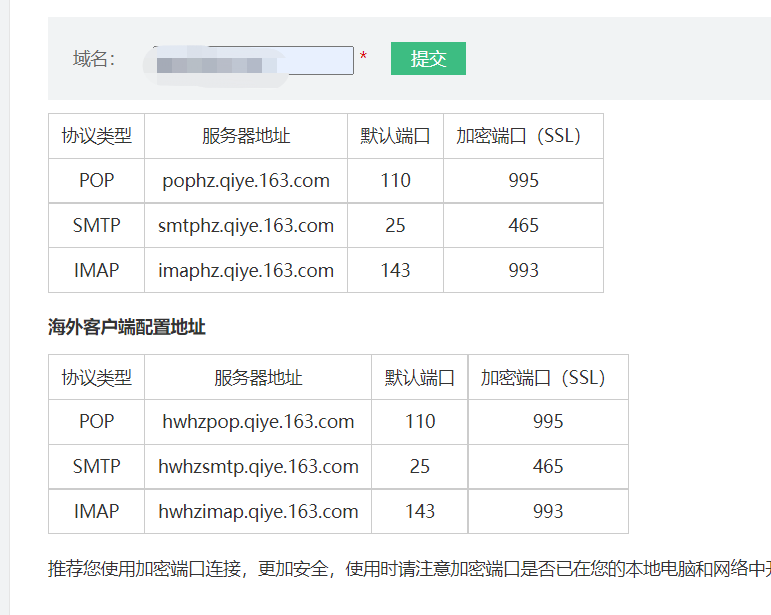
Task: Click SMTP cell in overseas table
Action: [96, 466]
